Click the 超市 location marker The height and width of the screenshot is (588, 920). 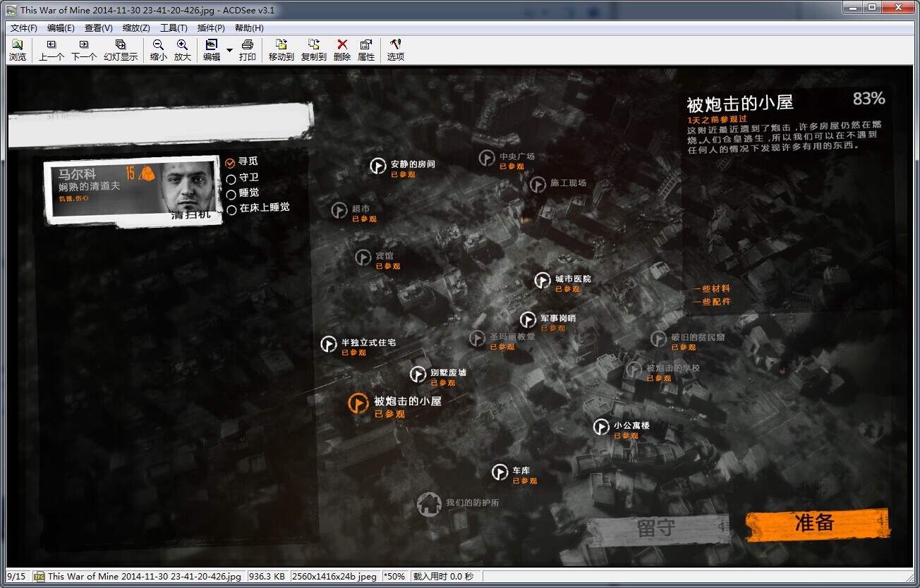coord(339,210)
